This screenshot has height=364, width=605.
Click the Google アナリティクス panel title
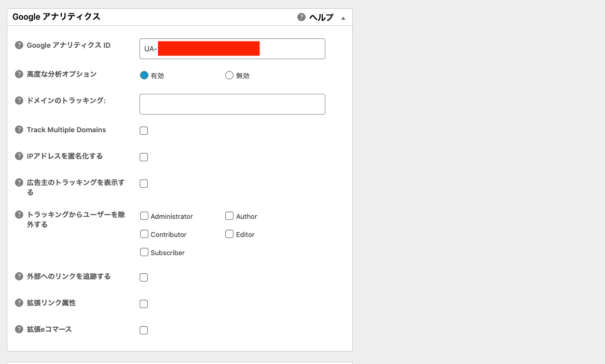tap(57, 17)
